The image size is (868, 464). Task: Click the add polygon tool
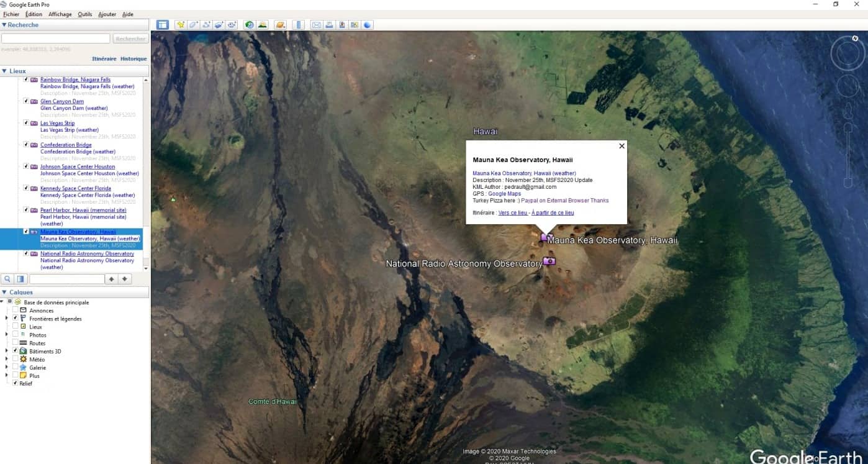click(x=194, y=25)
